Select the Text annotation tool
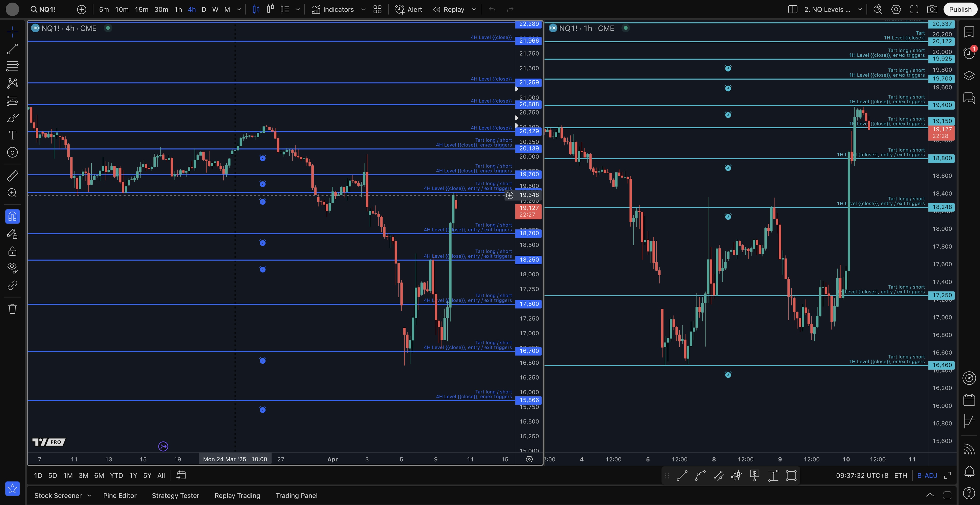This screenshot has width=980, height=505. (12, 135)
